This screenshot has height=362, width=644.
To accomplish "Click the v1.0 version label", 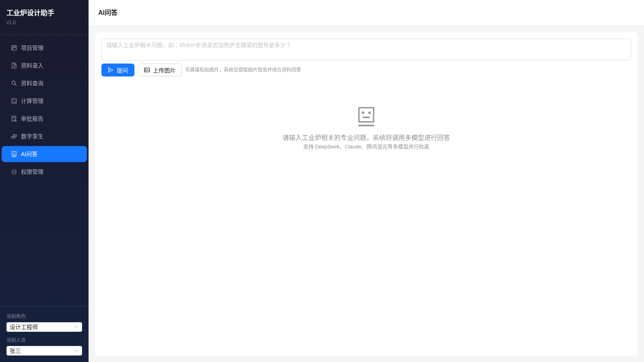I will (11, 23).
